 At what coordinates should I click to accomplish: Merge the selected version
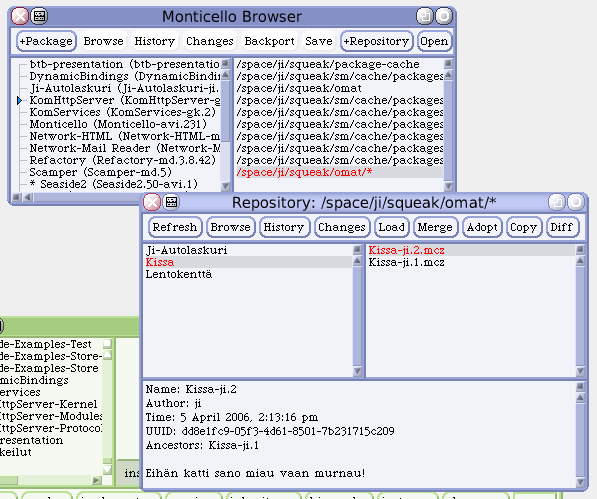coord(435,227)
